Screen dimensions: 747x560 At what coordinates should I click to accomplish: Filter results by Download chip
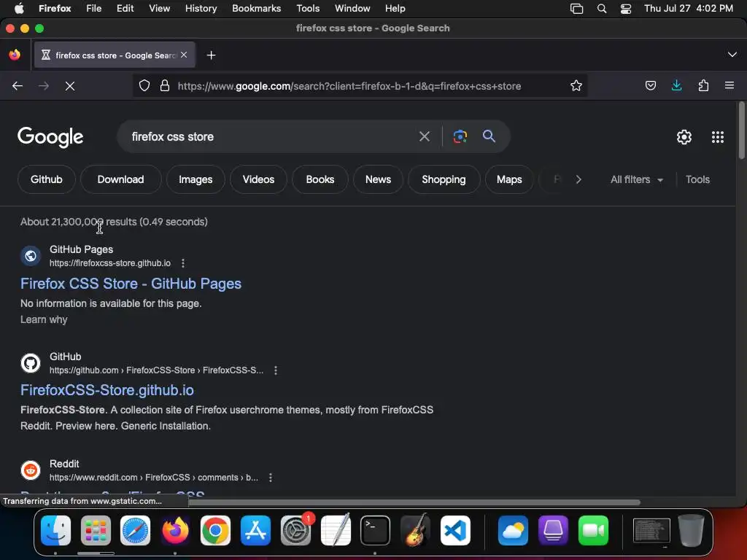pos(120,179)
